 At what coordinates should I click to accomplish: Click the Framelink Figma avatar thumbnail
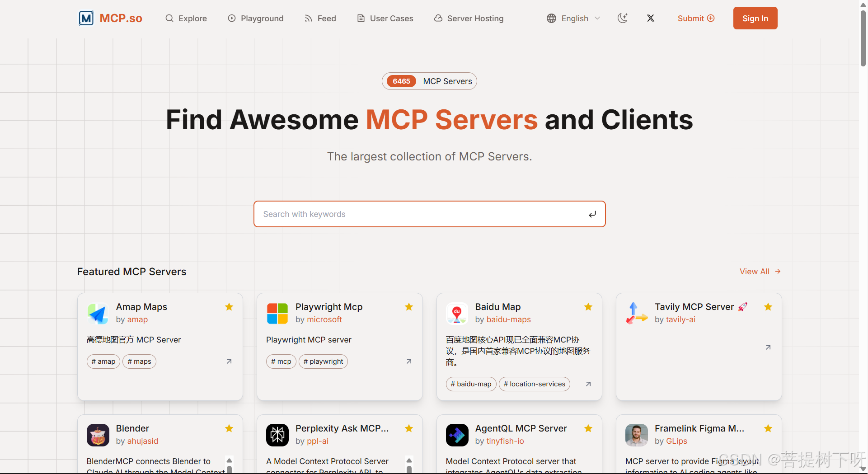[x=637, y=435]
